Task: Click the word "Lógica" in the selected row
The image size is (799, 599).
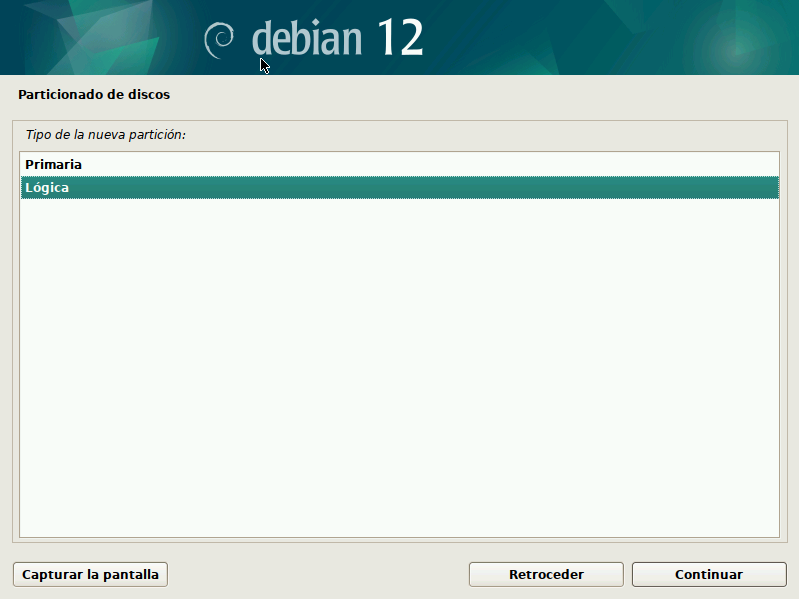Action: pyautogui.click(x=47, y=188)
